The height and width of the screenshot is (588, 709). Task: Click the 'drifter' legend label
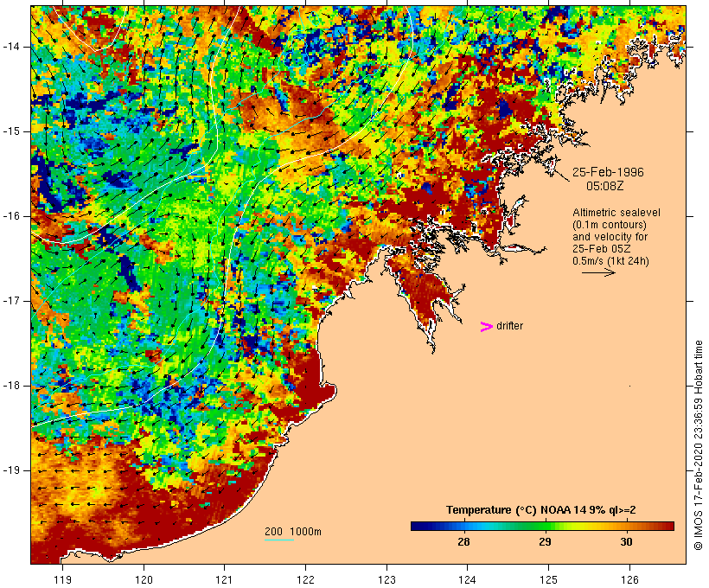509,326
